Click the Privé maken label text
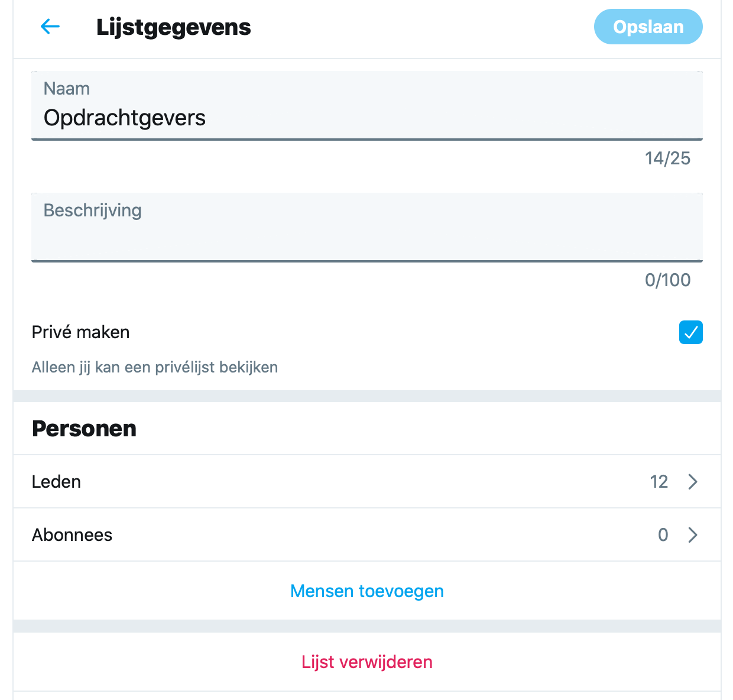 (x=80, y=332)
